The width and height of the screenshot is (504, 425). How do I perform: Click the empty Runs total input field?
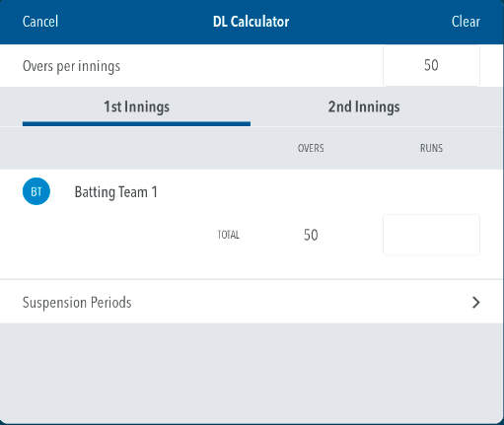tap(431, 235)
